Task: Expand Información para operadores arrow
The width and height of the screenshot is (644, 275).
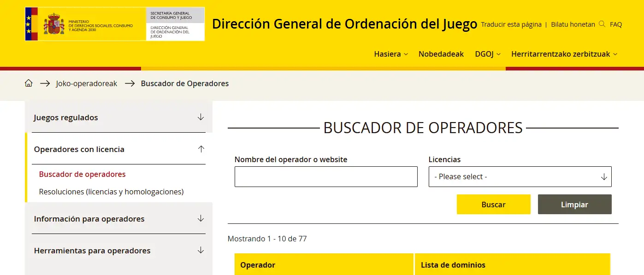Action: tap(201, 219)
